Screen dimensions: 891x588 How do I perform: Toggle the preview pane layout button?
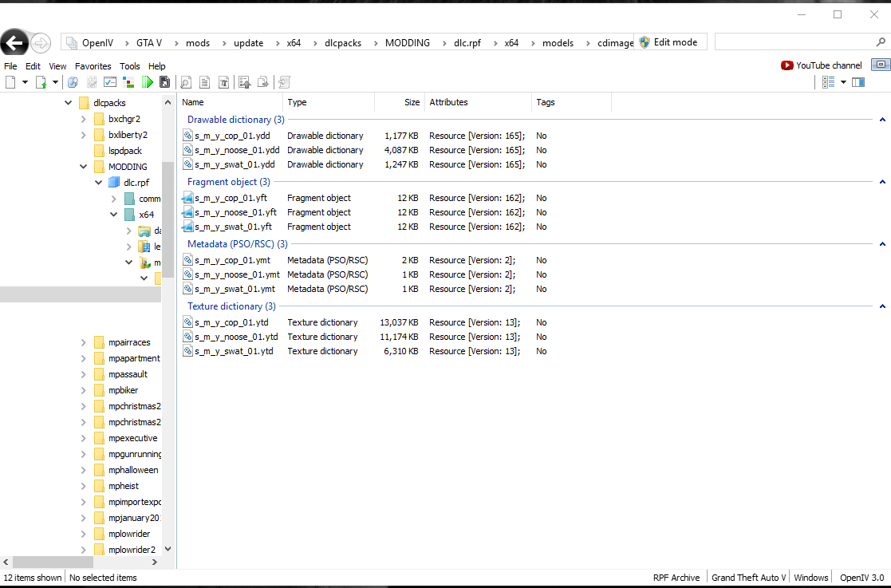click(x=858, y=82)
